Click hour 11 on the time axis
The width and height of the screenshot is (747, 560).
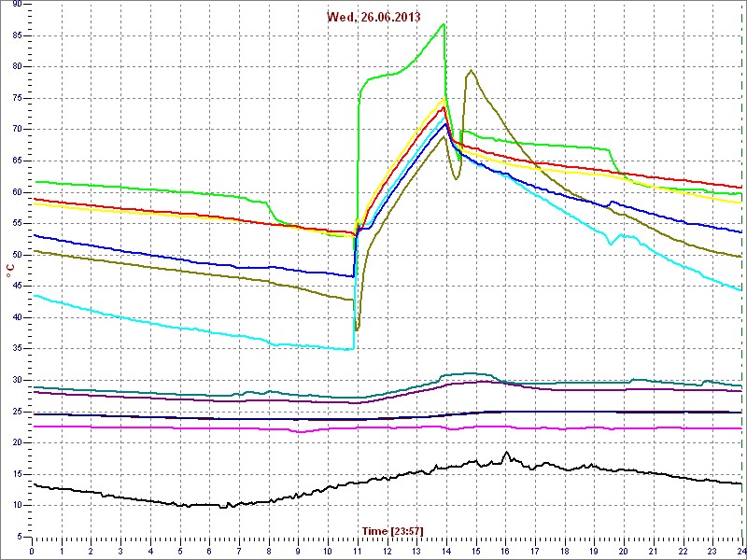(x=357, y=552)
